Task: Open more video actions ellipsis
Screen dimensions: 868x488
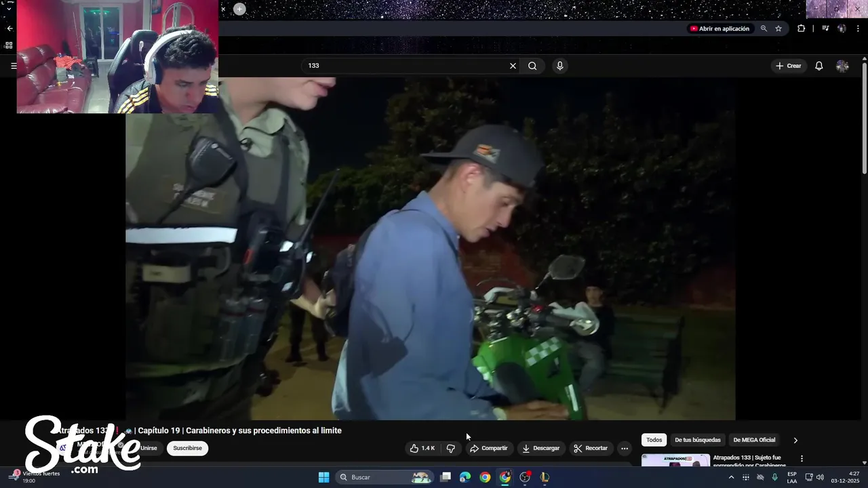Action: [x=625, y=448]
